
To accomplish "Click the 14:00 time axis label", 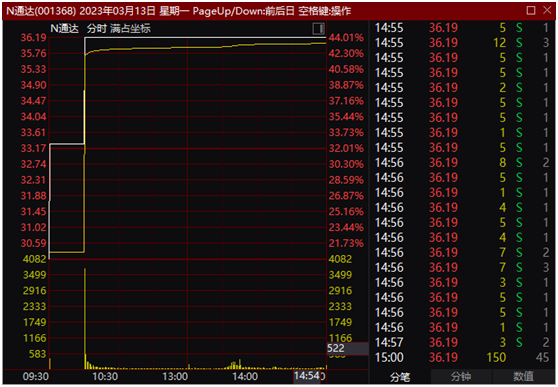I will (245, 376).
